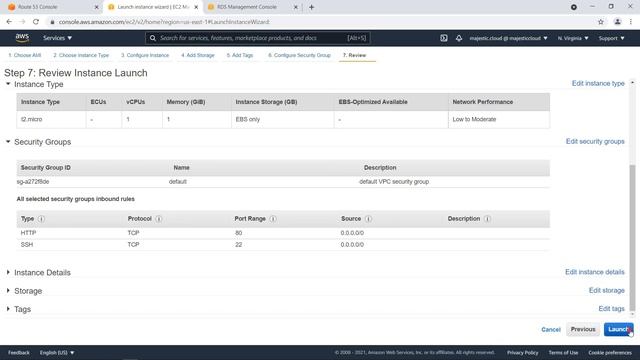Click the AWS services search field
The image size is (640, 360).
click(x=258, y=38)
